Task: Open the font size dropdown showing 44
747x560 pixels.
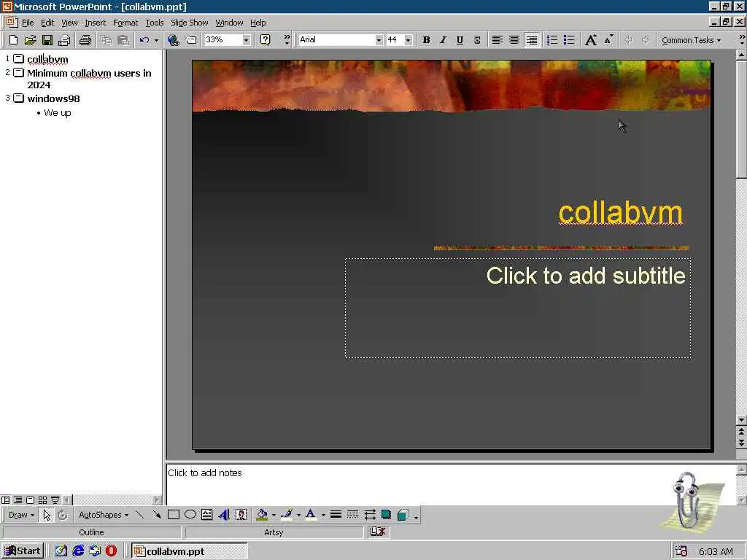Action: pyautogui.click(x=408, y=40)
